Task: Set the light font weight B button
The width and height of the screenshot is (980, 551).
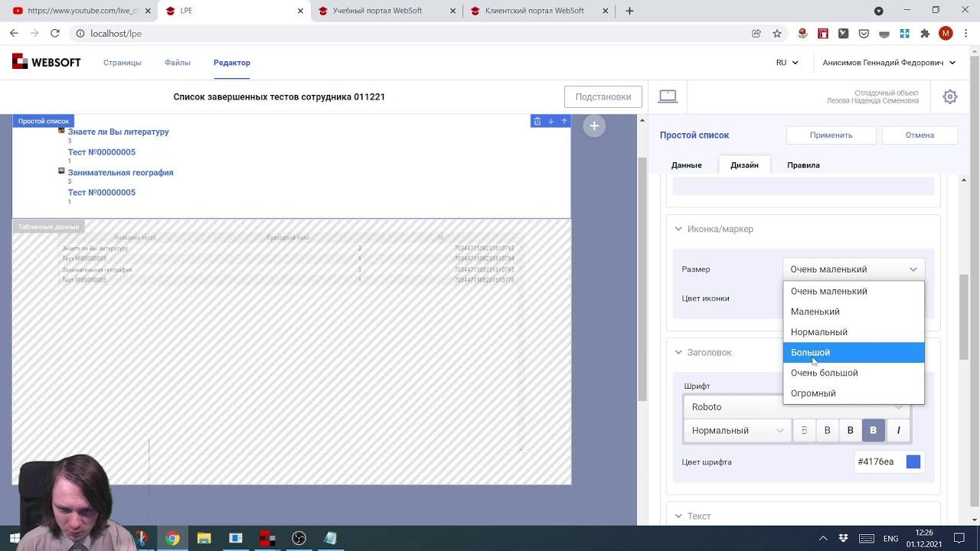Action: click(x=827, y=430)
